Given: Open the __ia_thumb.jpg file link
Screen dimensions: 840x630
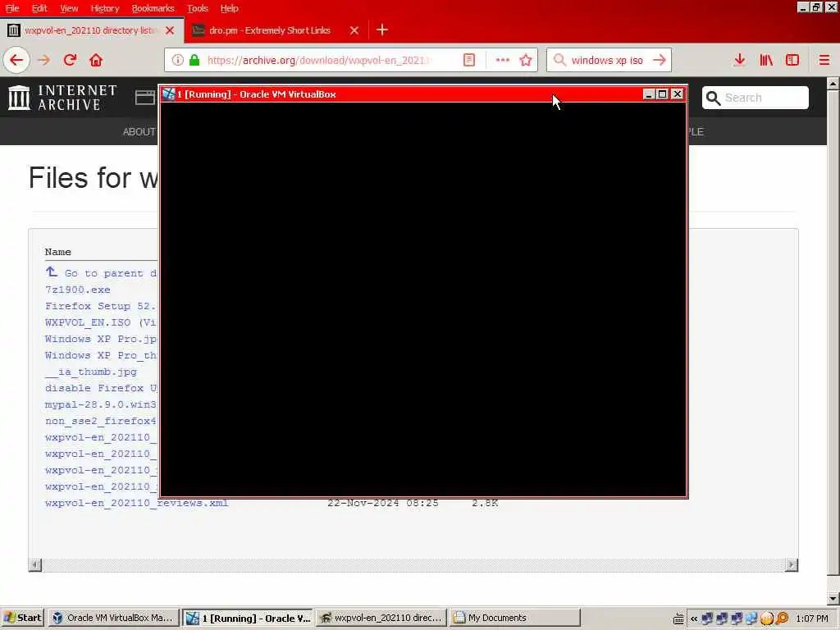Looking at the screenshot, I should click(x=91, y=372).
